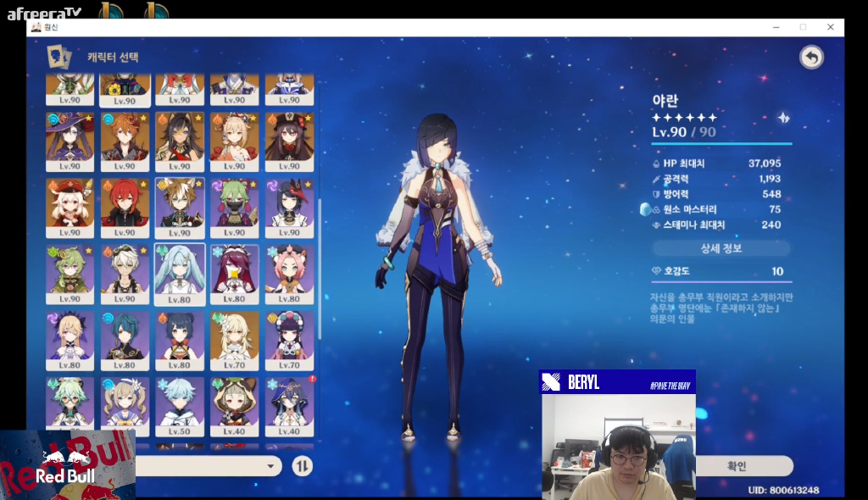Click the afreecaTV logo
This screenshot has height=500, width=868.
(x=44, y=12)
